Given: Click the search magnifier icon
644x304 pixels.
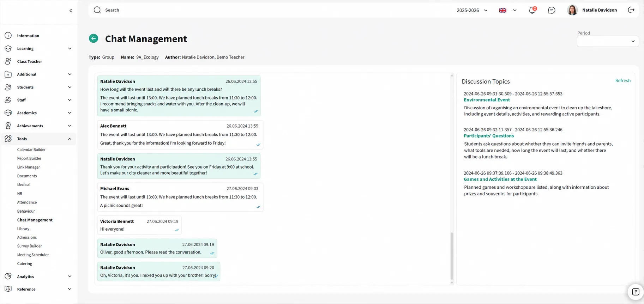Looking at the screenshot, I should click(x=97, y=10).
